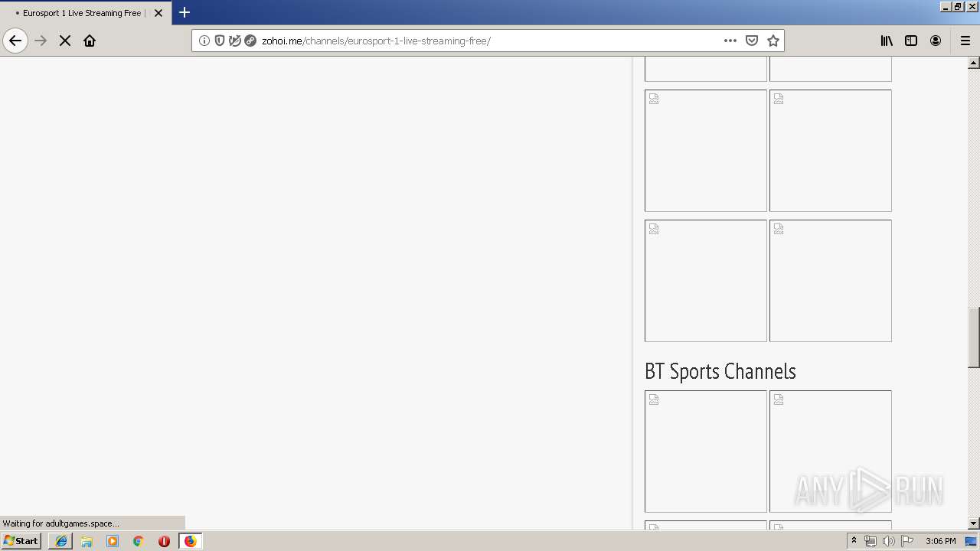Toggle the sidebars view
The image size is (980, 551).
[911, 41]
